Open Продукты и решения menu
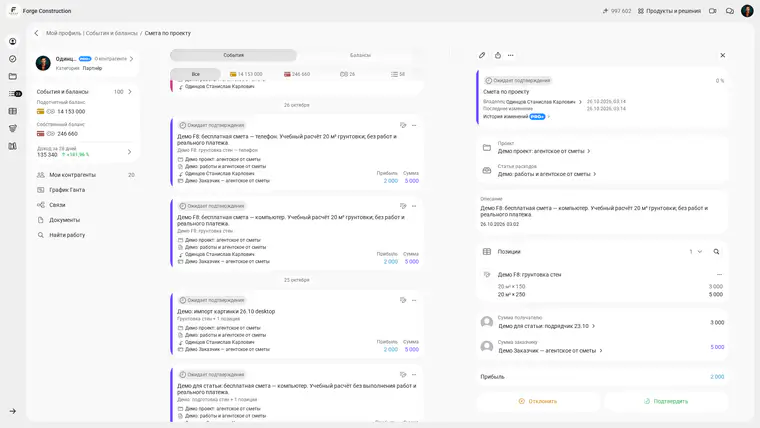 click(x=669, y=11)
